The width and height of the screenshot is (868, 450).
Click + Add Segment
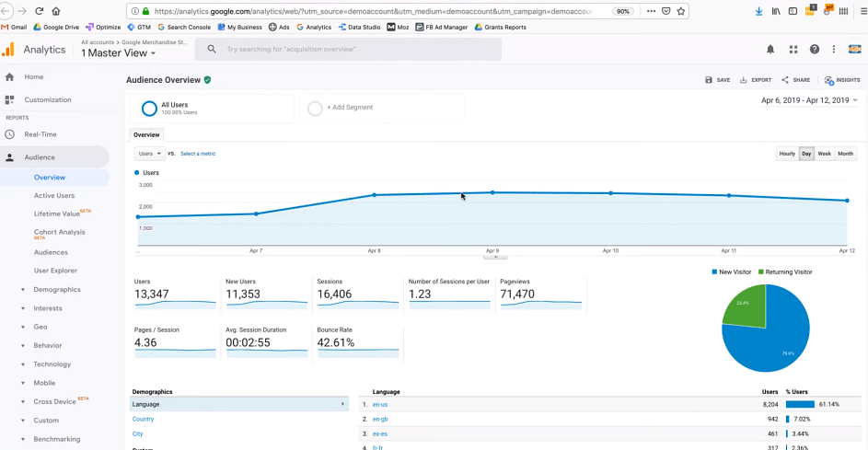tap(350, 108)
